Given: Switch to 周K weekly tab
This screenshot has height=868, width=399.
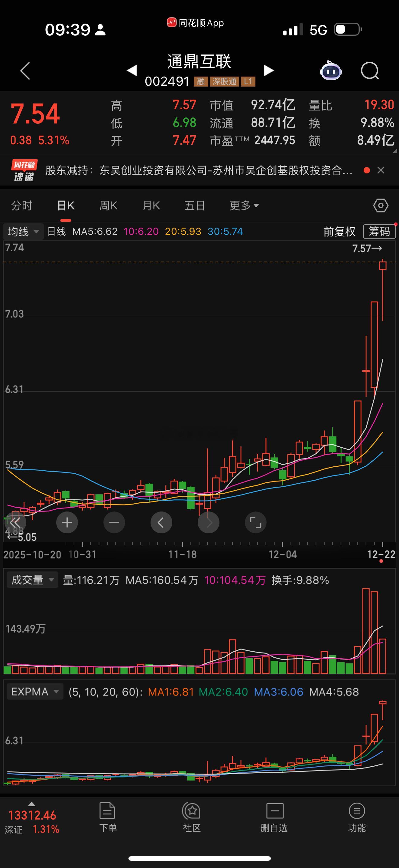Looking at the screenshot, I should click(108, 205).
